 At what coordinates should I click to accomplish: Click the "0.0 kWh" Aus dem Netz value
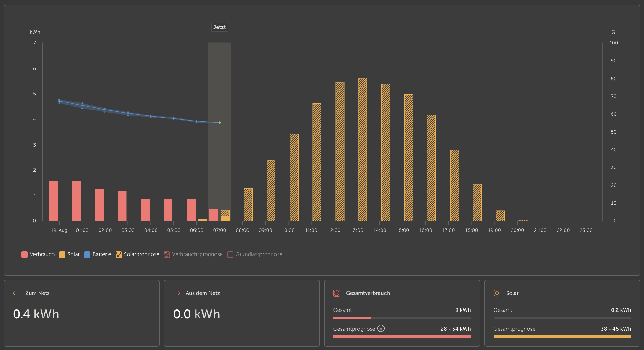[x=197, y=314]
